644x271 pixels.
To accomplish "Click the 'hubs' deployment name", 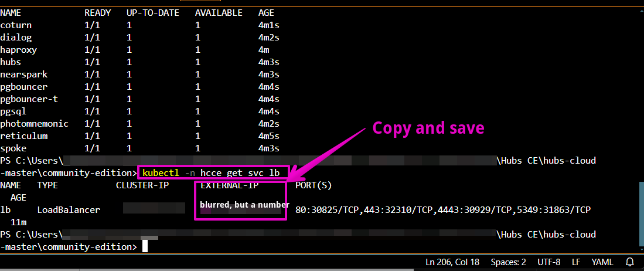I will (11, 62).
